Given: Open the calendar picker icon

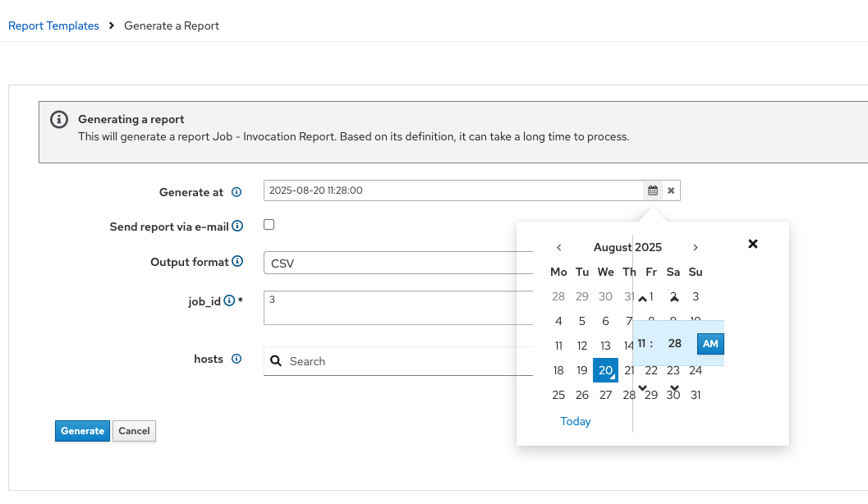Looking at the screenshot, I should pos(653,190).
